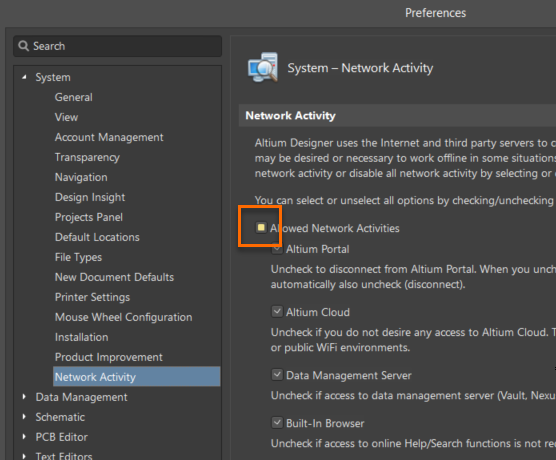Image resolution: width=556 pixels, height=460 pixels.
Task: Click the Altium Portal option label
Action: [318, 249]
